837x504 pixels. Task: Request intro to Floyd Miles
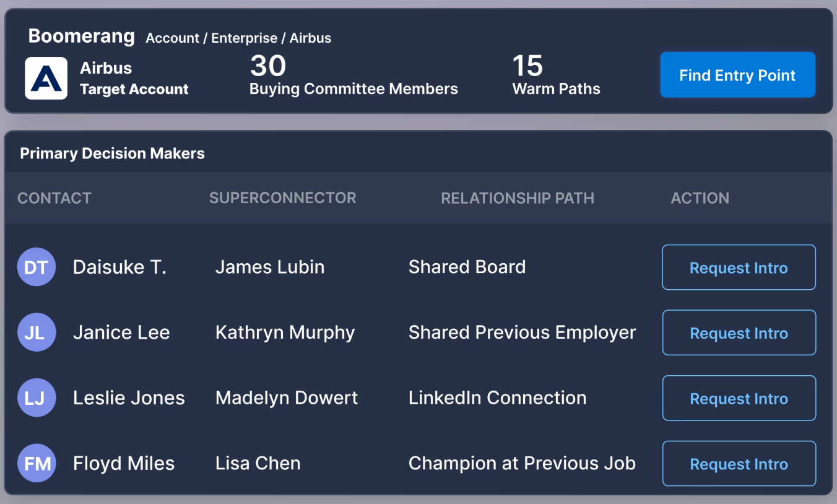pyautogui.click(x=739, y=464)
